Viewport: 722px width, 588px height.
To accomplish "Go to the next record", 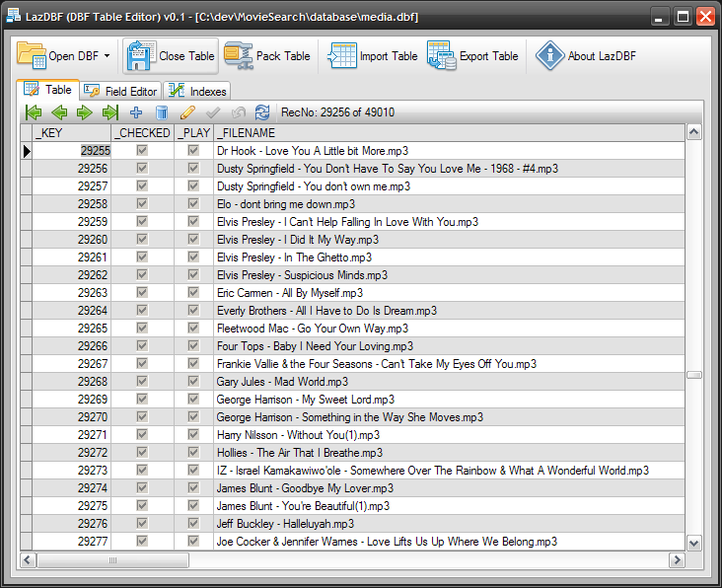I will click(84, 112).
